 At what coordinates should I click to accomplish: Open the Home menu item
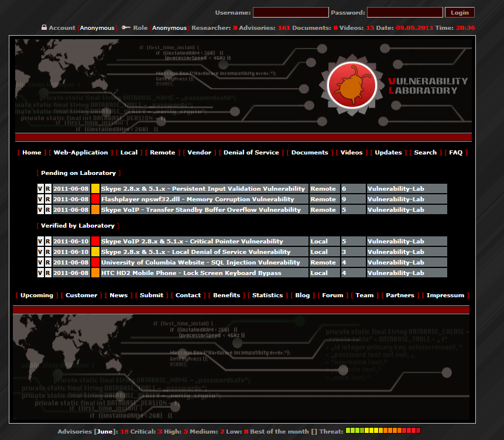click(32, 153)
